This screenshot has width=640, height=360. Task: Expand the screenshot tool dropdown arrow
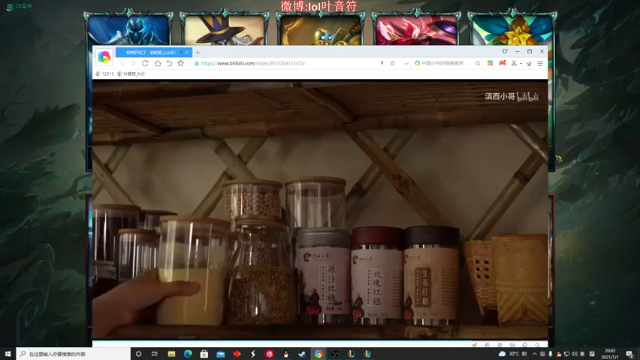click(x=521, y=64)
